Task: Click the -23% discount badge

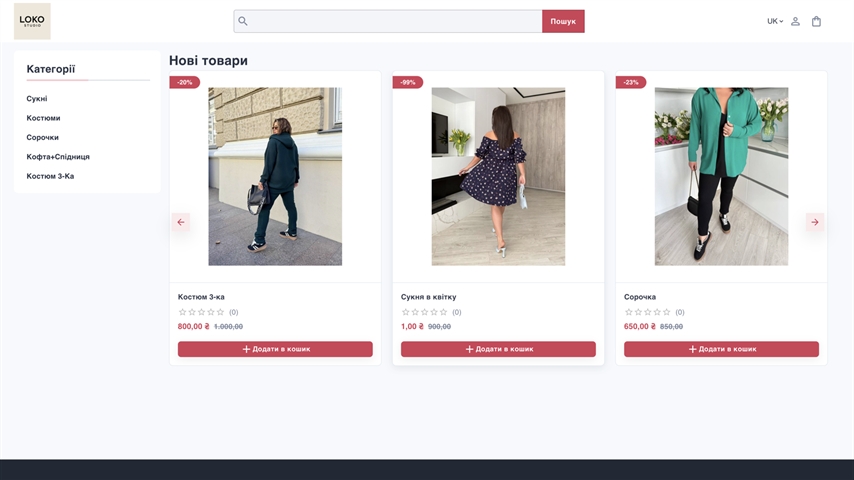Action: (x=631, y=82)
